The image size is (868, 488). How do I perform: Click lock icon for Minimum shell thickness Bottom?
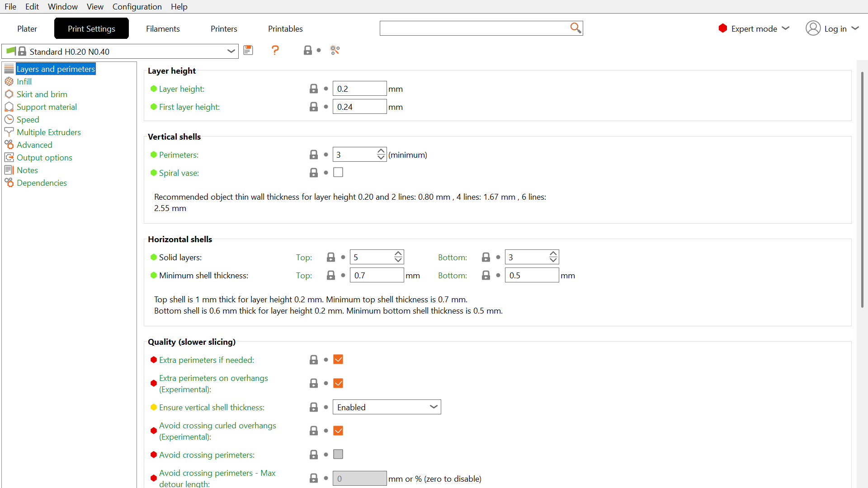coord(486,275)
